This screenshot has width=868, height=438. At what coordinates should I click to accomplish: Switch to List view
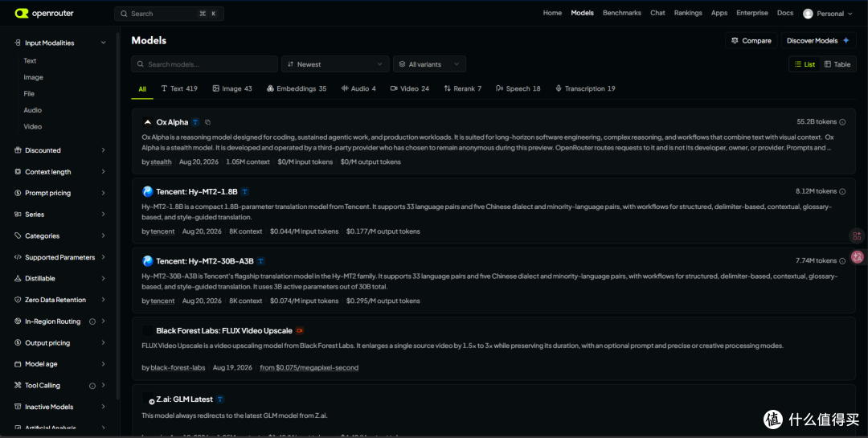click(805, 64)
